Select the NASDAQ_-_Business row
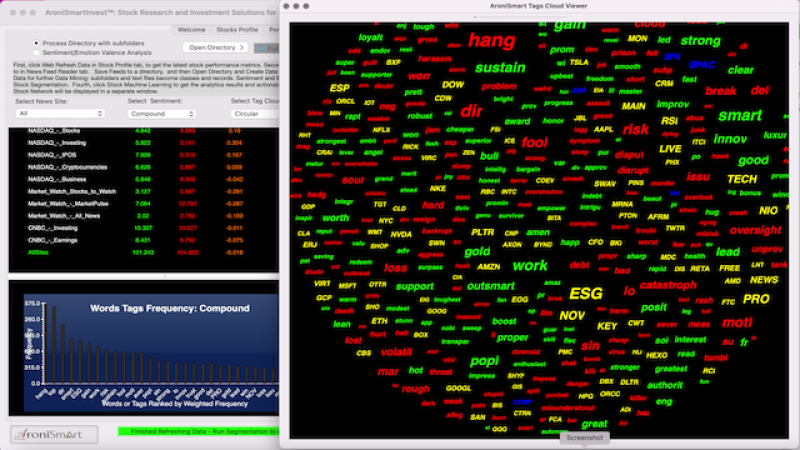This screenshot has height=450, width=800. 144,180
